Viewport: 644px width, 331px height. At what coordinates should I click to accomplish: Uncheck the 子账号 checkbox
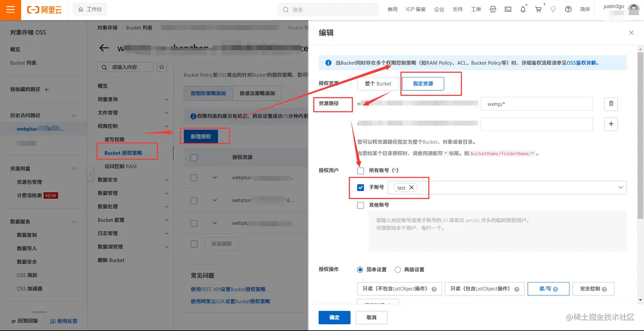(x=361, y=187)
